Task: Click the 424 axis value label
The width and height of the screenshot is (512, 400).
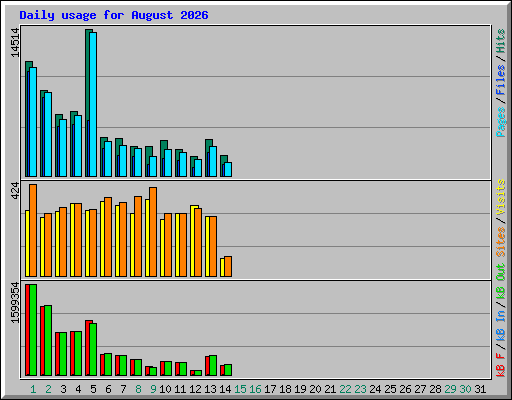Action: [15, 191]
